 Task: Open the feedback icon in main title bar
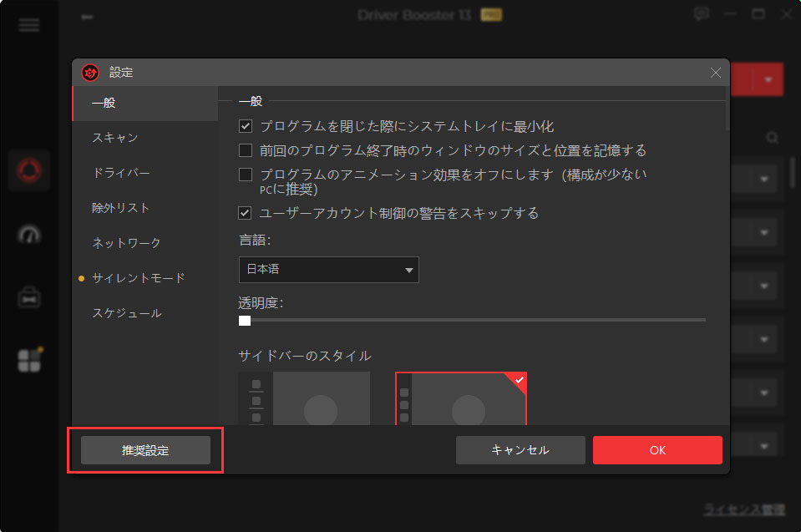(x=702, y=14)
